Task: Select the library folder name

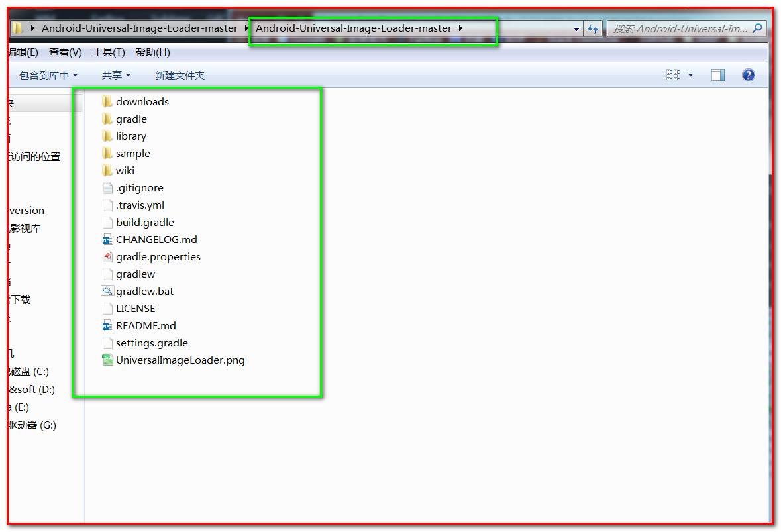Action: [131, 136]
